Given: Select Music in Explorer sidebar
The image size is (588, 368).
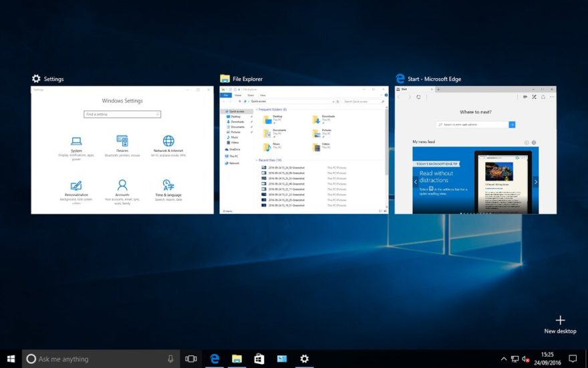Looking at the screenshot, I should (235, 137).
